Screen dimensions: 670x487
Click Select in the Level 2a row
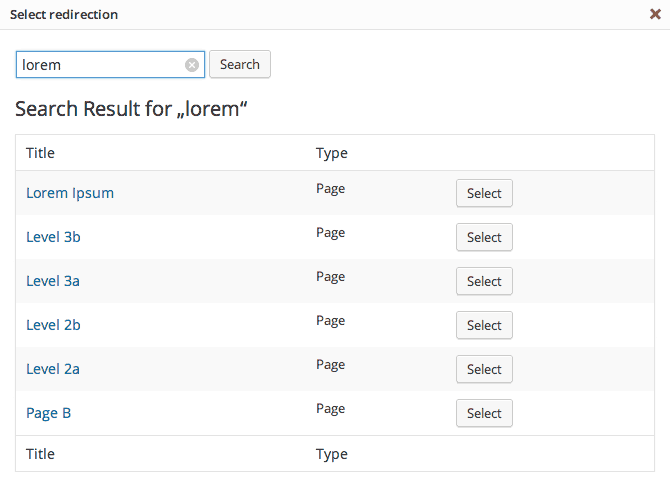click(484, 369)
